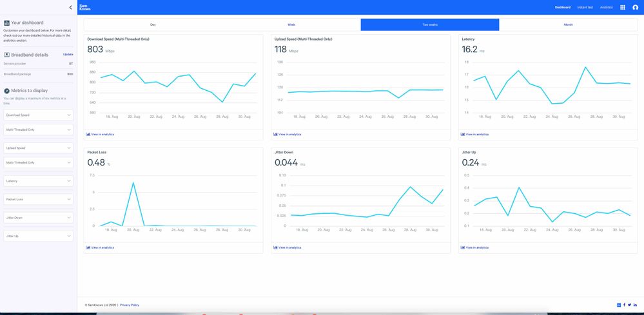The height and width of the screenshot is (315, 644).
Task: Open the Facebook icon in footer
Action: 624,305
